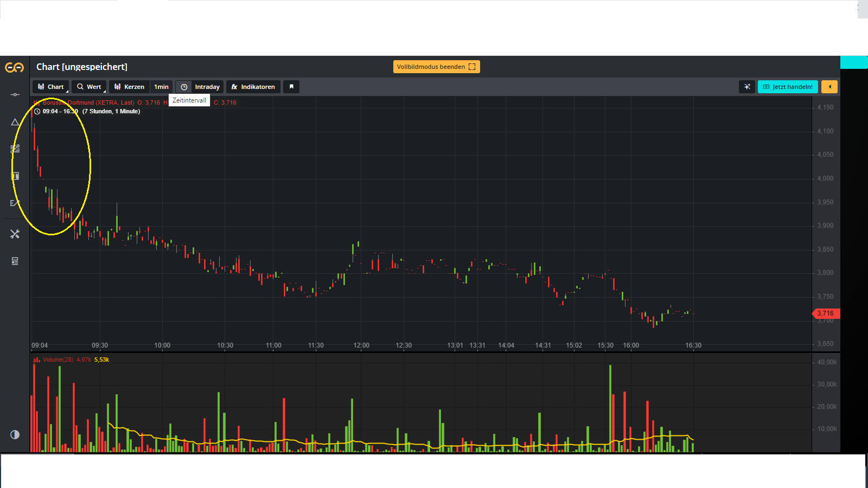Click the 3,900 price axis label
868x488 pixels.
coord(825,226)
